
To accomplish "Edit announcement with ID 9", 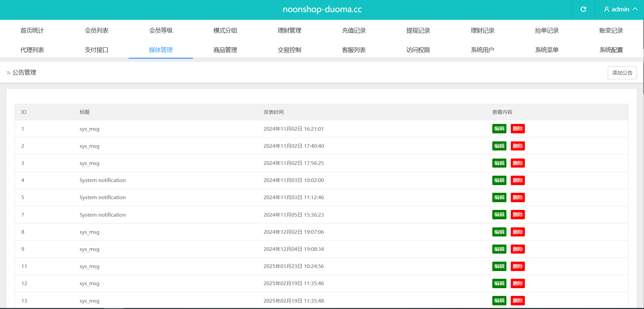I will 499,249.
